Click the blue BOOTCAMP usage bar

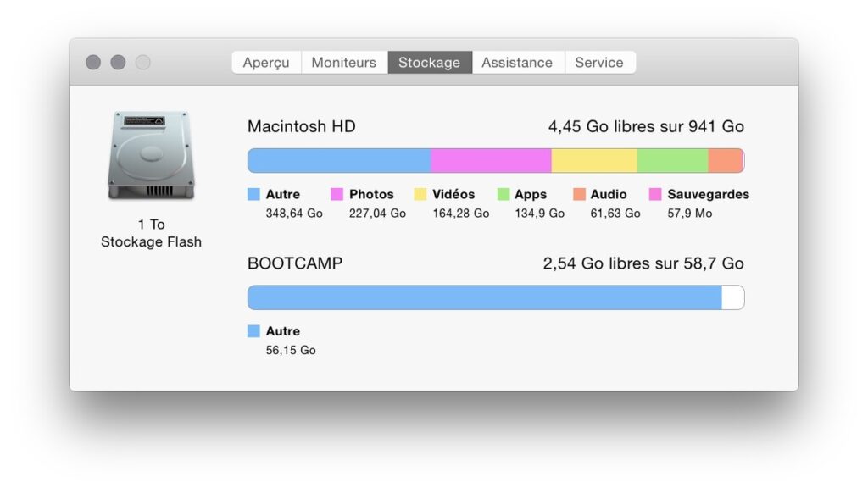[484, 297]
